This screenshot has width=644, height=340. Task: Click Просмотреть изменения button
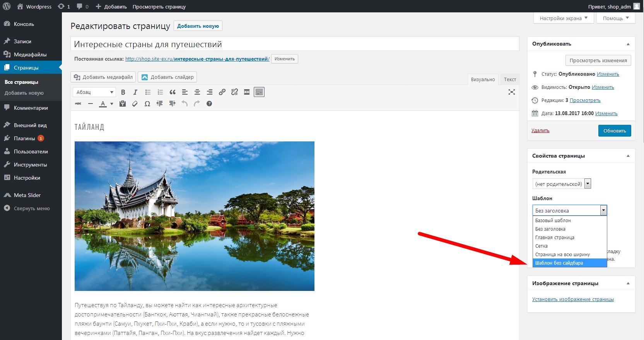598,60
